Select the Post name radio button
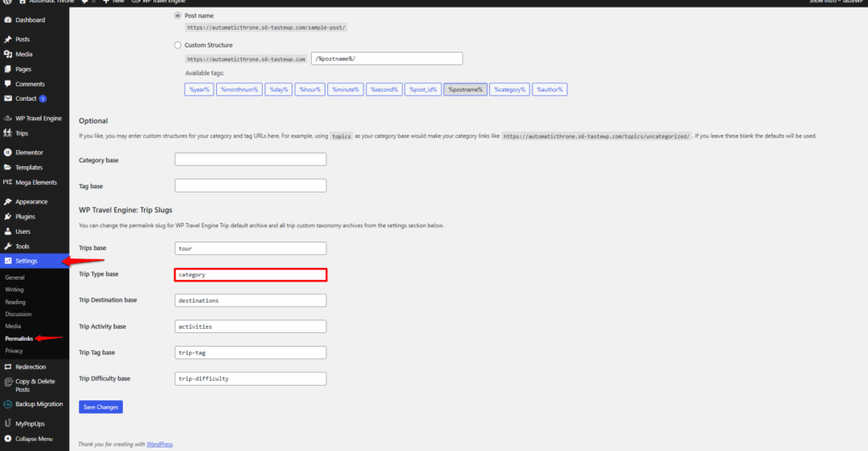This screenshot has height=451, width=868. coord(177,15)
